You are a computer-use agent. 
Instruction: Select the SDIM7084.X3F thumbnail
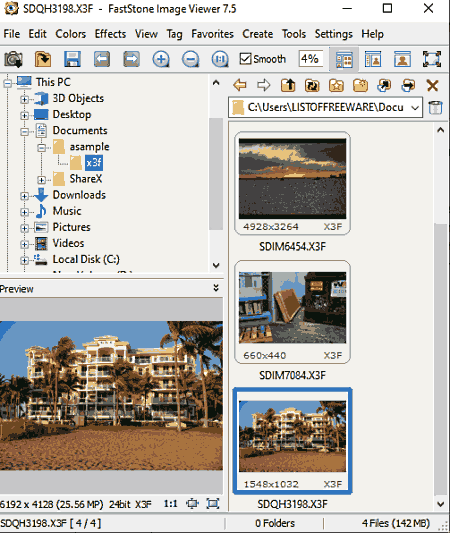click(292, 312)
